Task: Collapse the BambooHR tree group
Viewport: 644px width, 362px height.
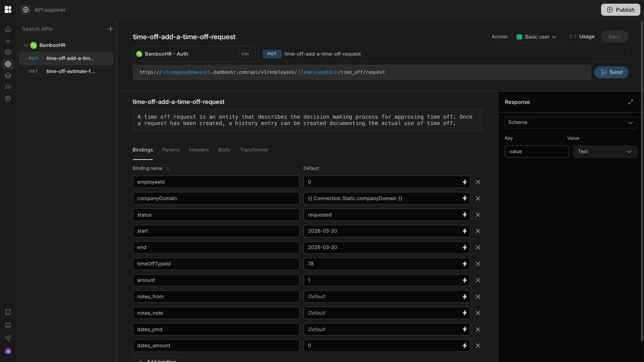Action: 26,45
